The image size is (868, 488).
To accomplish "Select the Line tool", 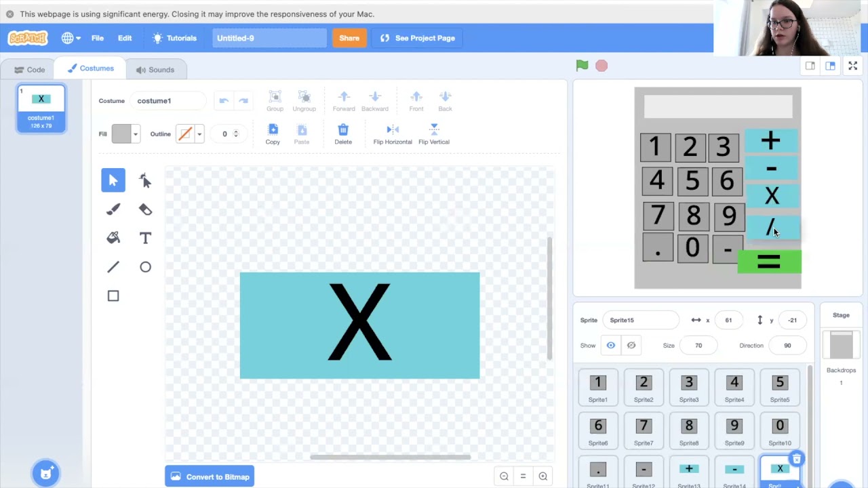I will tap(113, 267).
